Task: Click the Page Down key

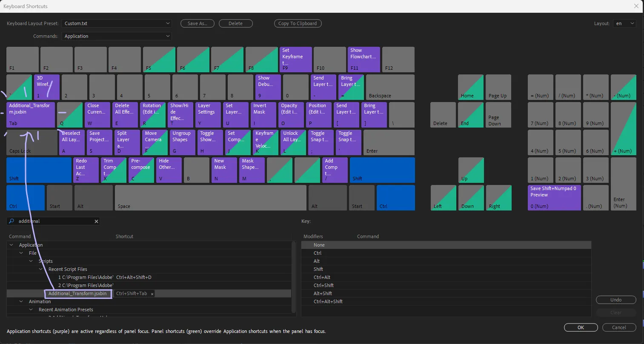Action: (498, 115)
